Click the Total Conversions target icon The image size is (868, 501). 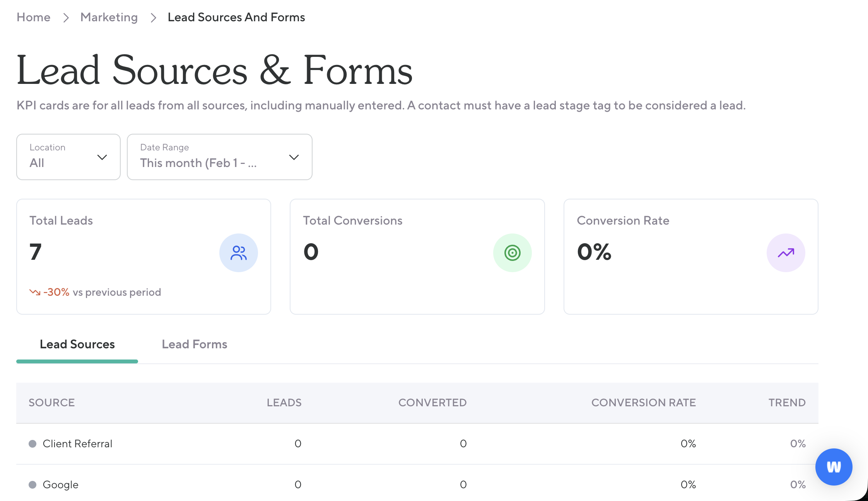click(x=512, y=253)
